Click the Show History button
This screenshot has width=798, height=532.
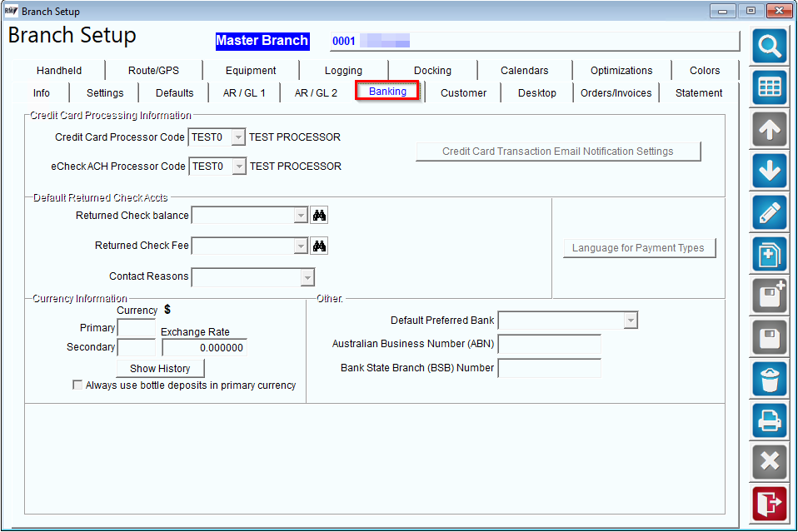click(160, 368)
